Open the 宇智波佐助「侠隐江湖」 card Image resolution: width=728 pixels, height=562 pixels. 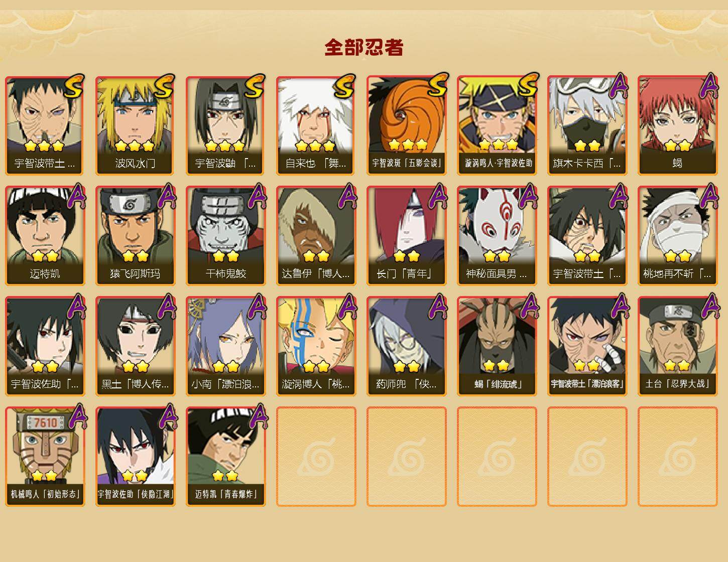(x=135, y=457)
